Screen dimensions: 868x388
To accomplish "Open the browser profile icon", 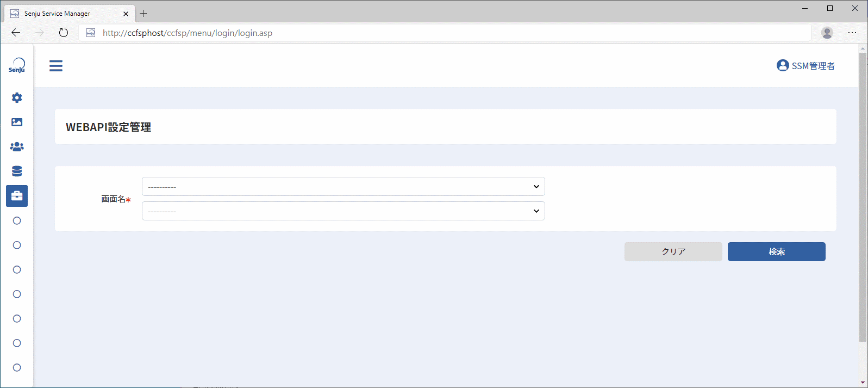I will [x=827, y=33].
